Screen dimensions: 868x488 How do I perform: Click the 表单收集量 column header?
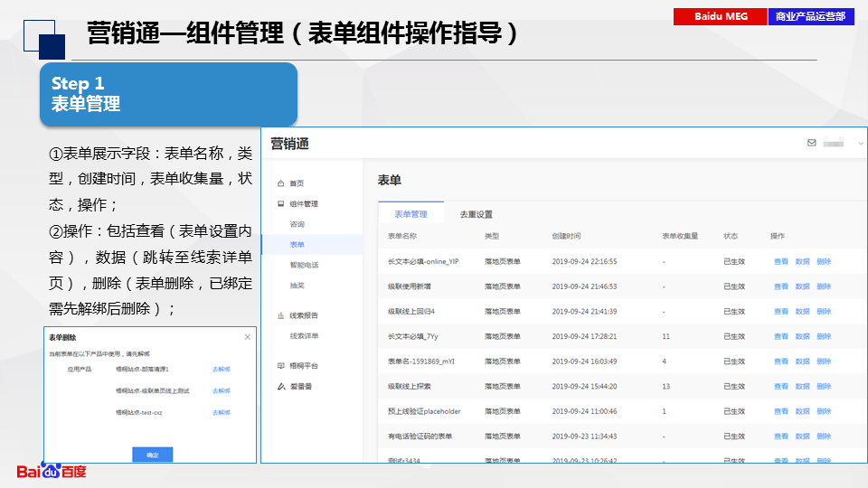tap(680, 236)
